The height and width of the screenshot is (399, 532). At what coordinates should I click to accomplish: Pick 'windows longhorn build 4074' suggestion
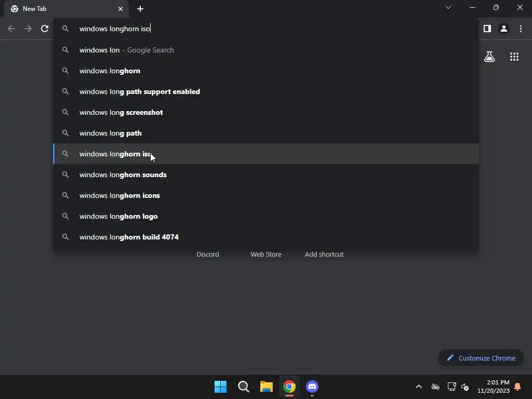click(x=266, y=237)
